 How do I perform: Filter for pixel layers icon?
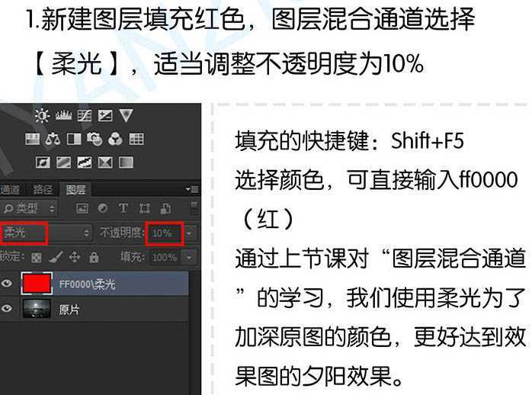[x=82, y=208]
